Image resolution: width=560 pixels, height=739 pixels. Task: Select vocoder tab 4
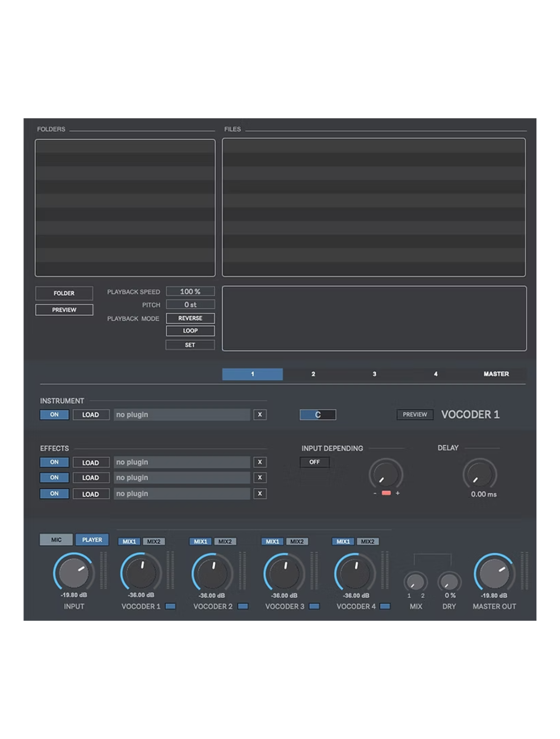click(436, 374)
